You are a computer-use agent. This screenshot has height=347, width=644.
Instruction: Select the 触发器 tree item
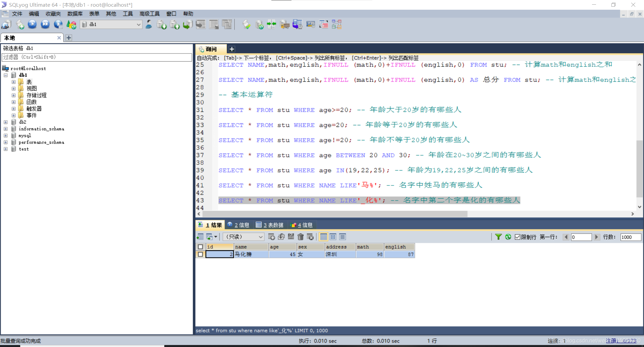[34, 109]
